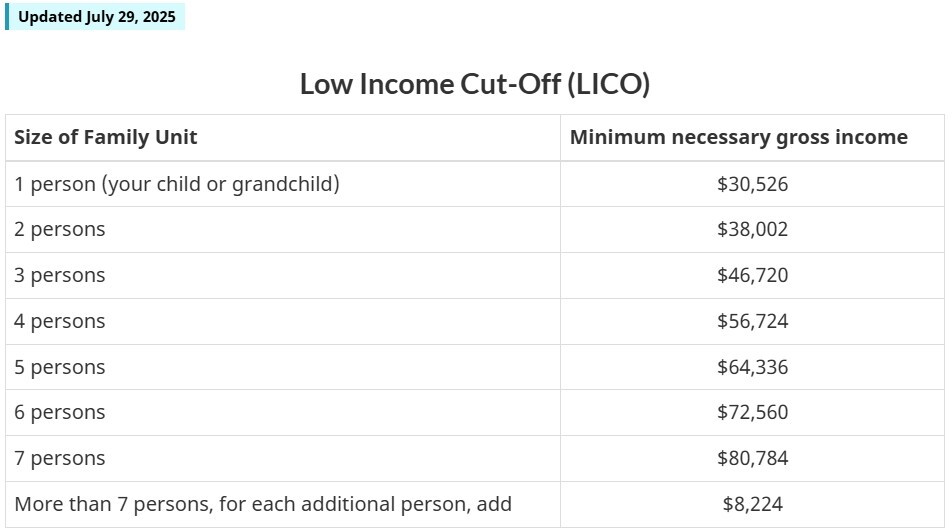Select the $56,724 income cell
The height and width of the screenshot is (532, 952).
(752, 322)
